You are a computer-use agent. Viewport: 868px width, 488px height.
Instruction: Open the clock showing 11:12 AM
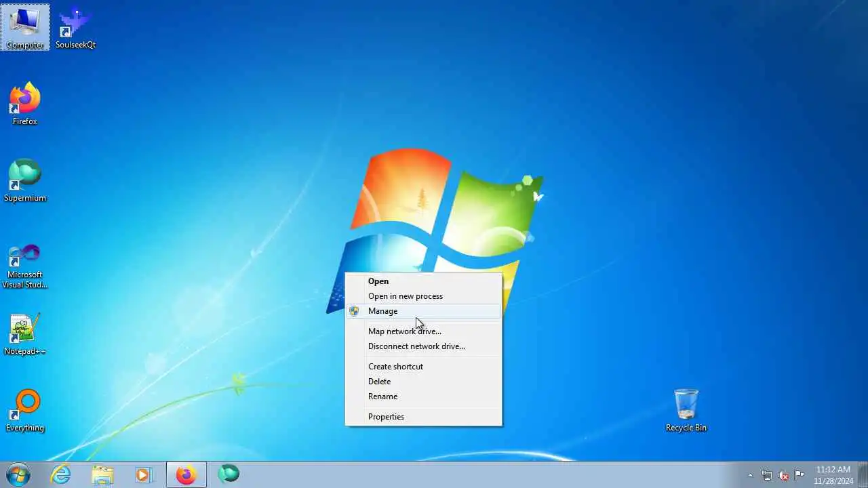833,474
